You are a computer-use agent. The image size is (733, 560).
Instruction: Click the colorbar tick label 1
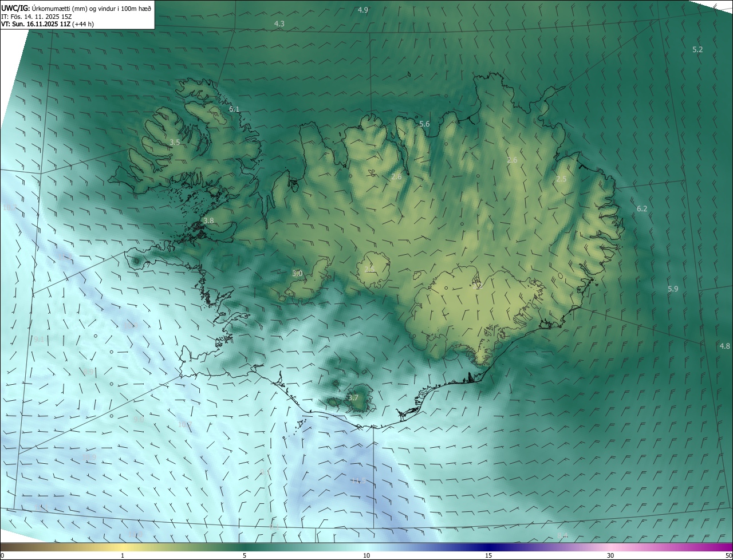[123, 555]
